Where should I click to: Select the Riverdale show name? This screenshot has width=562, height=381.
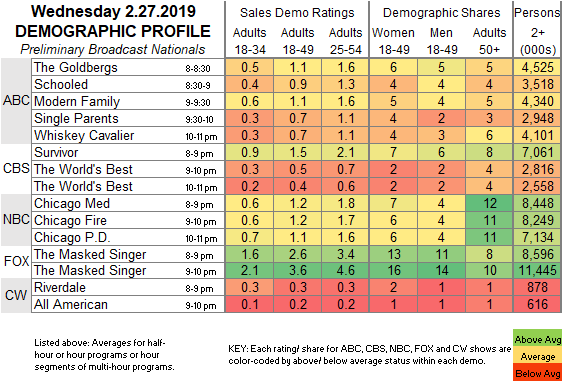[x=60, y=287]
